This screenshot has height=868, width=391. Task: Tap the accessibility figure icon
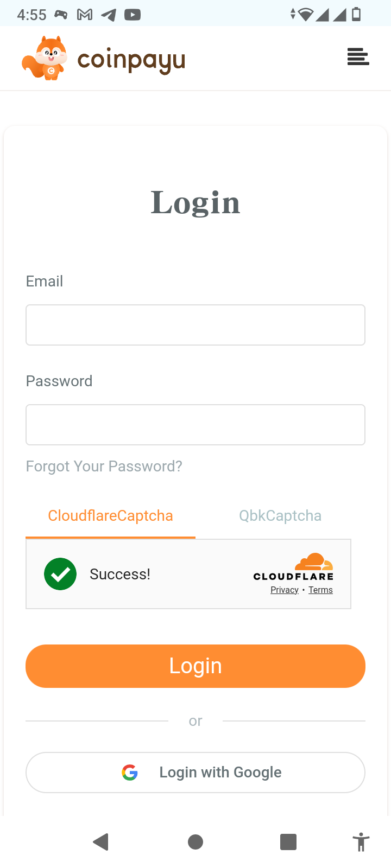[361, 843]
